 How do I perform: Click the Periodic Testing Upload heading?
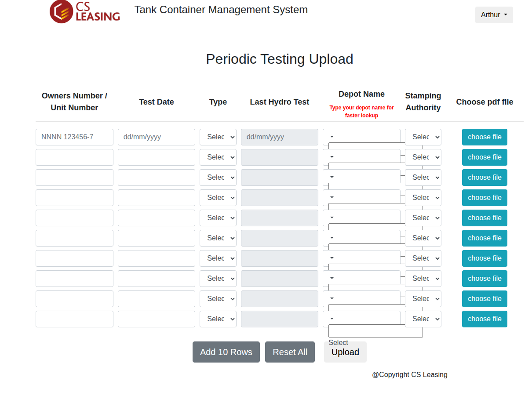[x=280, y=59]
